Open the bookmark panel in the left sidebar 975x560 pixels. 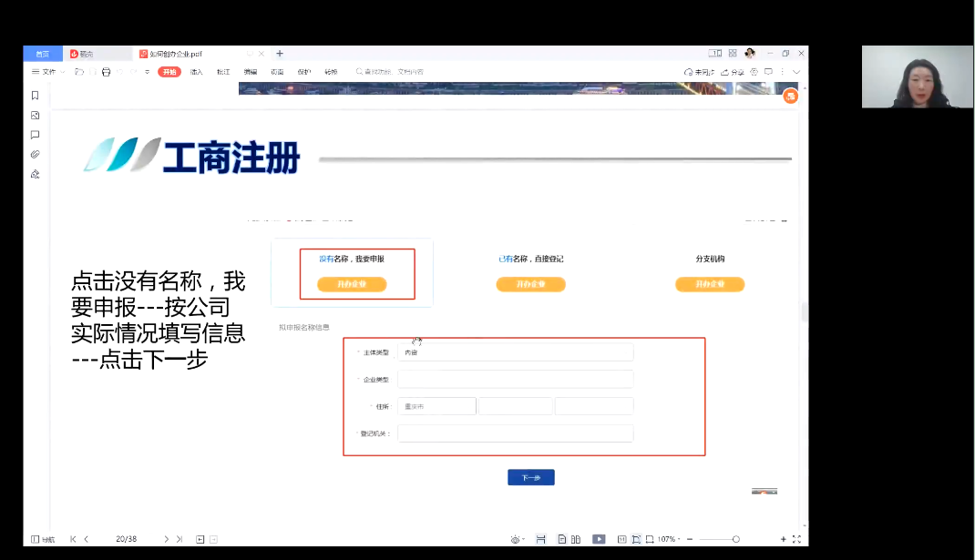coord(35,96)
